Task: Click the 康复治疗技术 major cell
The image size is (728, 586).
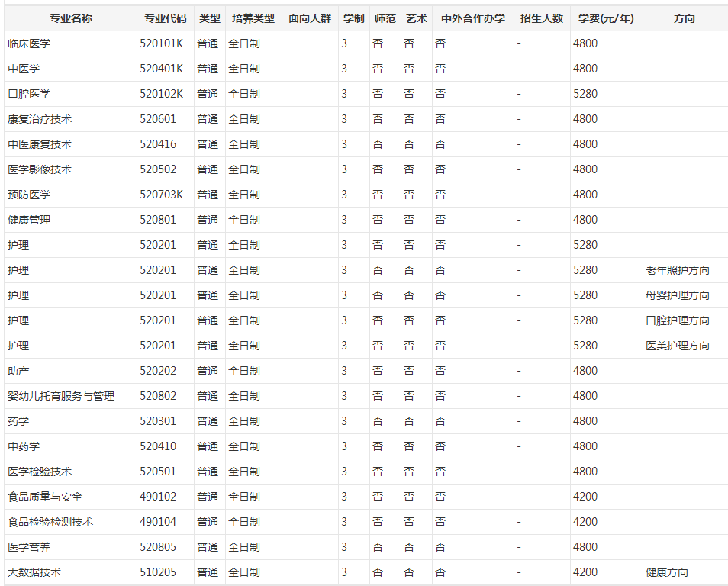Action: click(x=40, y=119)
